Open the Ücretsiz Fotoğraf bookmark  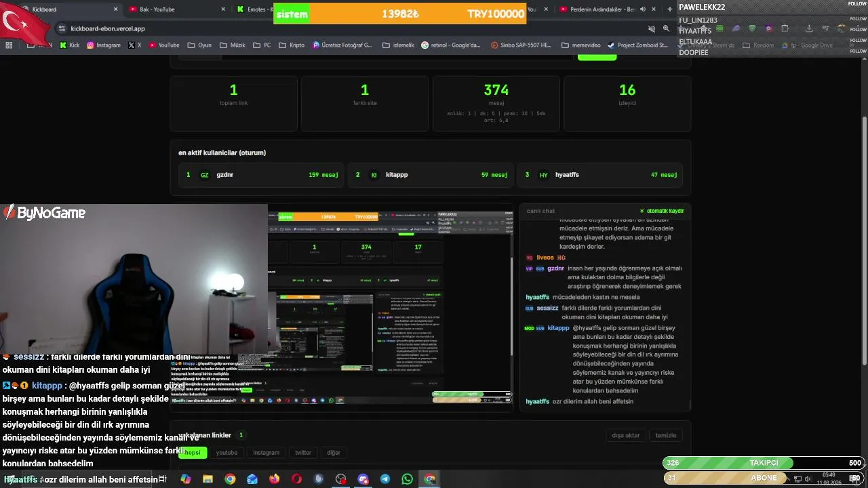(x=342, y=45)
